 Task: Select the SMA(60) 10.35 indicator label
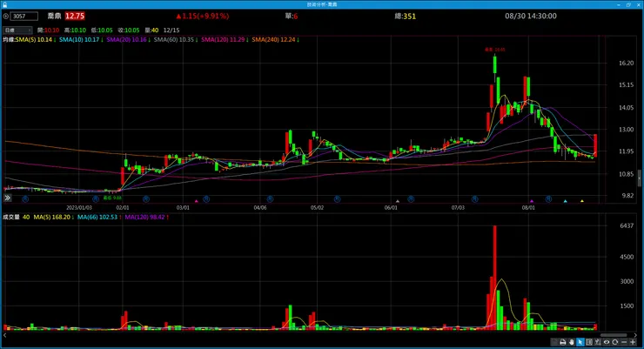176,40
